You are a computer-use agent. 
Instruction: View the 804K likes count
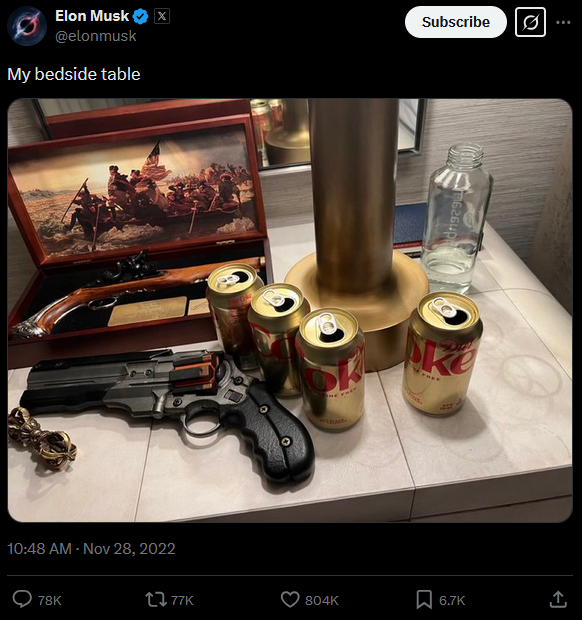(x=322, y=601)
